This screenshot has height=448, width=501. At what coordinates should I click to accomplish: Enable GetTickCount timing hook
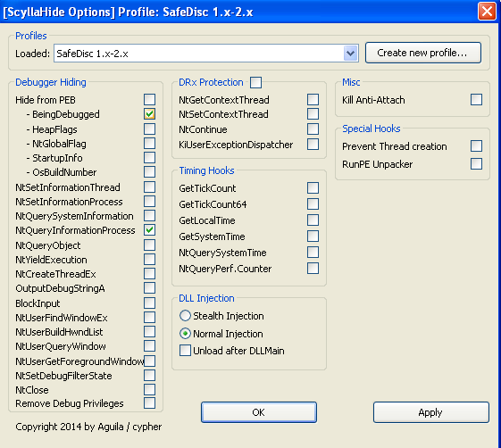pos(313,187)
